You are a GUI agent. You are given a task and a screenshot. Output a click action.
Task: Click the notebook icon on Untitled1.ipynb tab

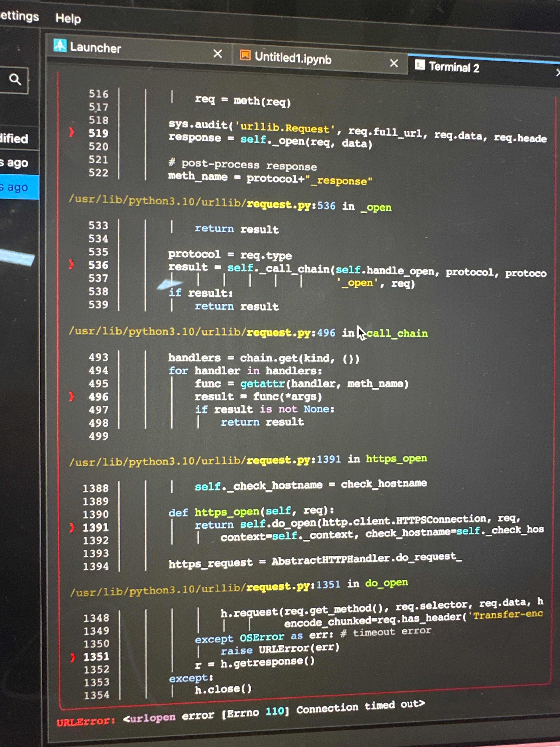(x=245, y=55)
